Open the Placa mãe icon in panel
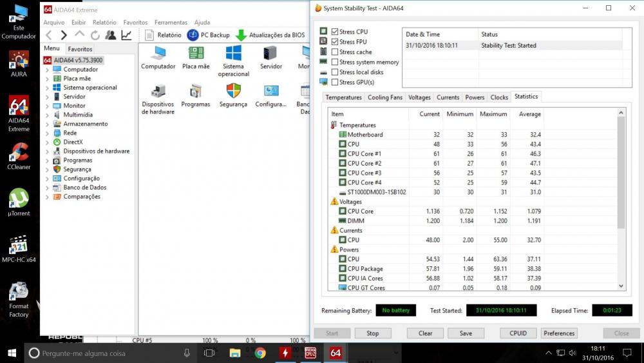The height and width of the screenshot is (363, 644). pyautogui.click(x=196, y=54)
